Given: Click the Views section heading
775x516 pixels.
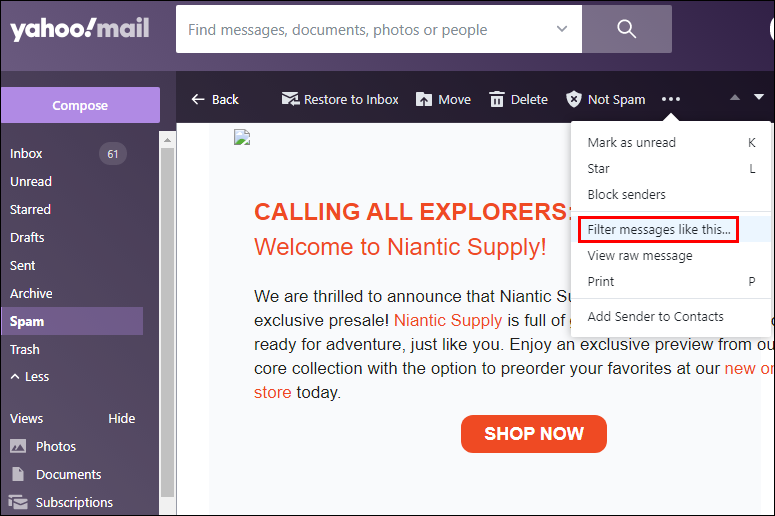Looking at the screenshot, I should (27, 419).
